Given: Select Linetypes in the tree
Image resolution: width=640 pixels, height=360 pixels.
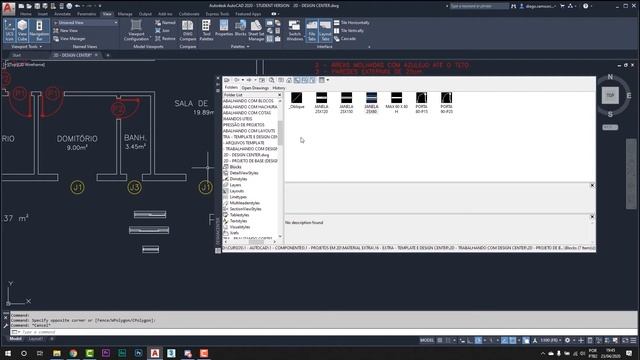Looking at the screenshot, I should point(238,197).
